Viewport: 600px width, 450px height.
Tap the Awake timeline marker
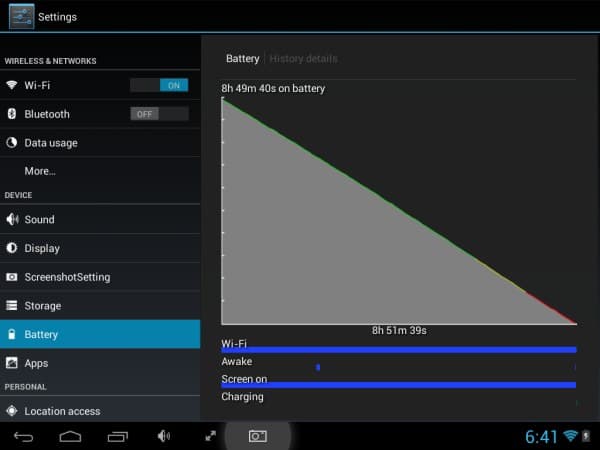point(318,367)
